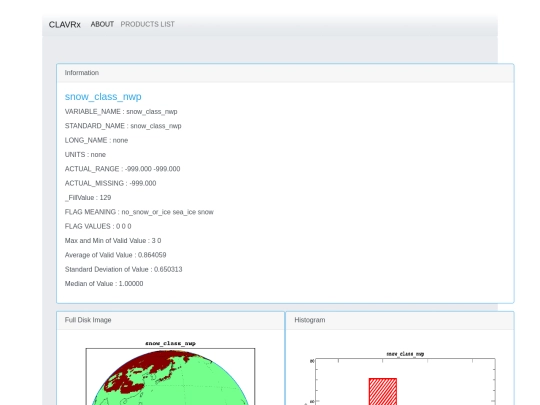Select the FLAG VALUES : 0 0 0 line
Screen dimensions: 540x405
(98, 226)
